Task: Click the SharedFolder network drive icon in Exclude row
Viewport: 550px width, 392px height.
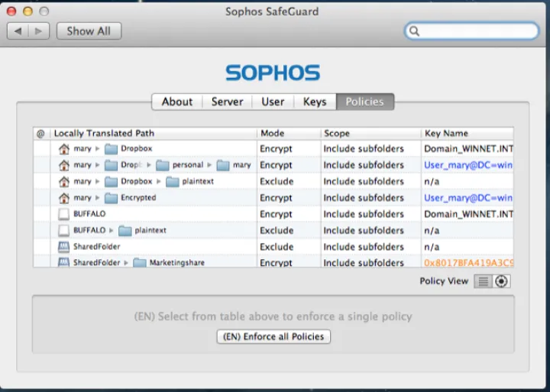Action: pos(64,247)
